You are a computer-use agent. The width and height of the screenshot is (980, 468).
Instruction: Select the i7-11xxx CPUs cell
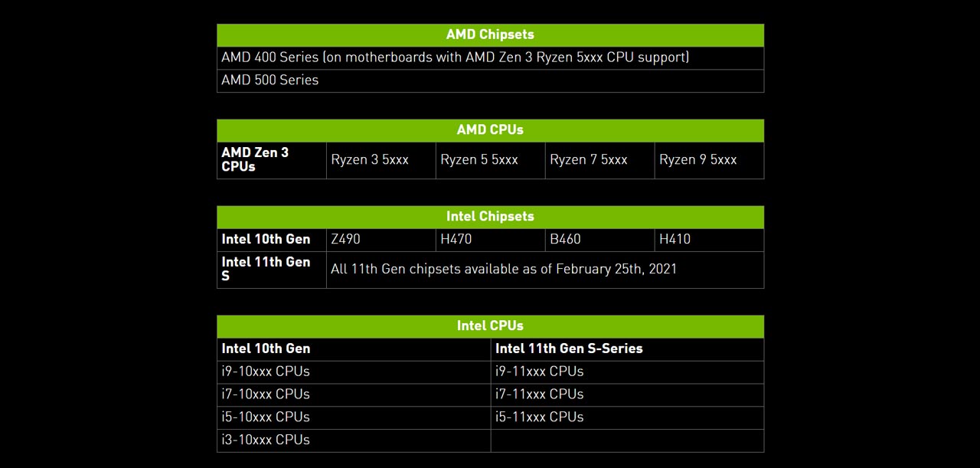click(540, 394)
